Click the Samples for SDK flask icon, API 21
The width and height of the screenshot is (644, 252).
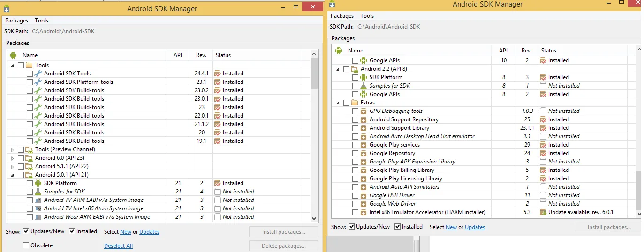point(38,192)
